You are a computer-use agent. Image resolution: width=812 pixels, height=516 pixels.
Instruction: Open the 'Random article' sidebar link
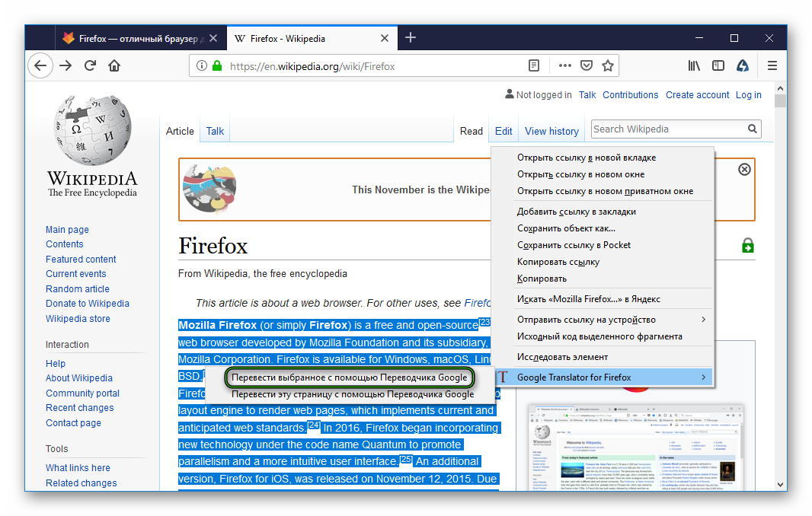(x=78, y=288)
